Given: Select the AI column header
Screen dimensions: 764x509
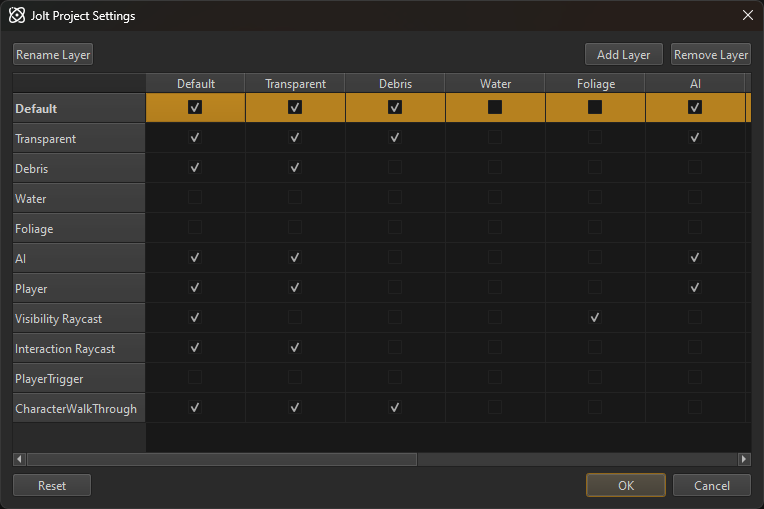Looking at the screenshot, I should tap(695, 83).
